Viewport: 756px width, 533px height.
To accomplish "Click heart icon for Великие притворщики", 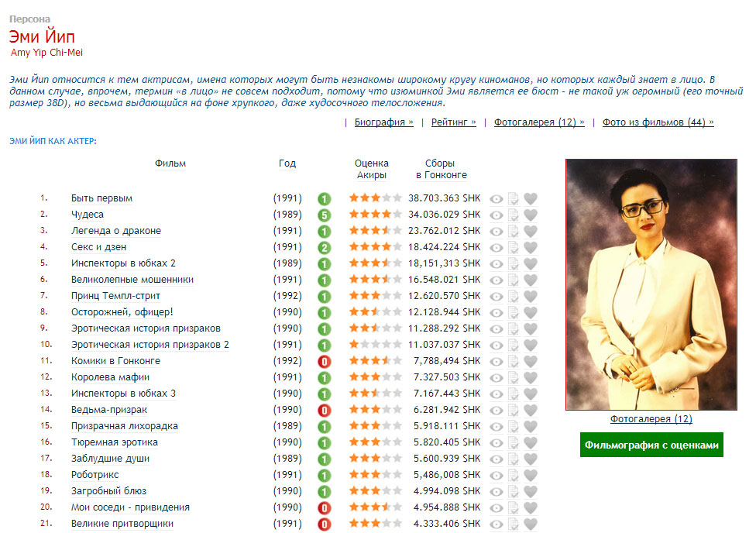I will tap(531, 524).
